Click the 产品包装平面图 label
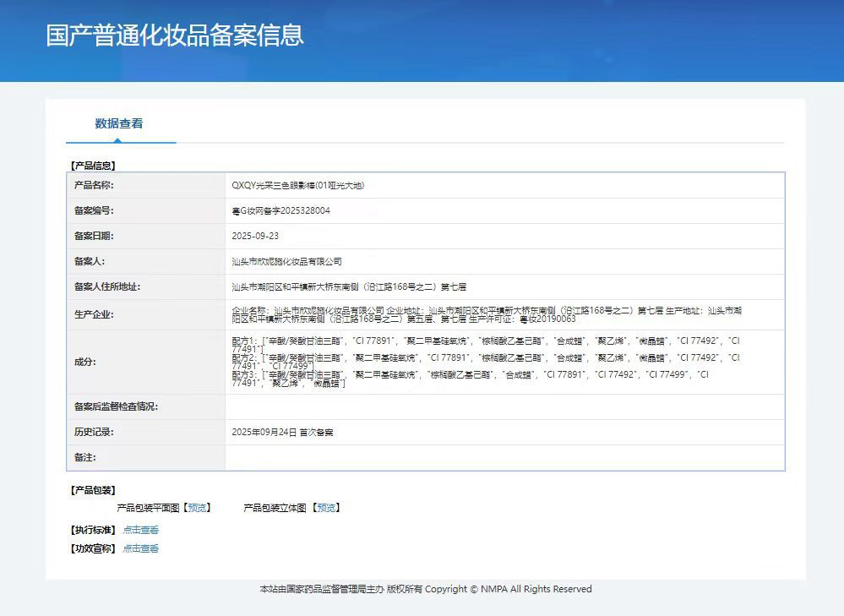844x616 pixels. [x=148, y=508]
